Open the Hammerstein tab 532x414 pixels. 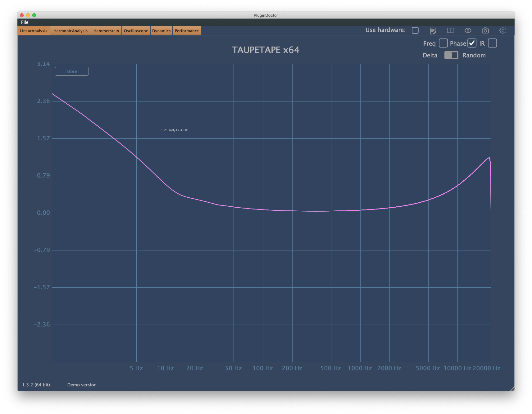106,31
